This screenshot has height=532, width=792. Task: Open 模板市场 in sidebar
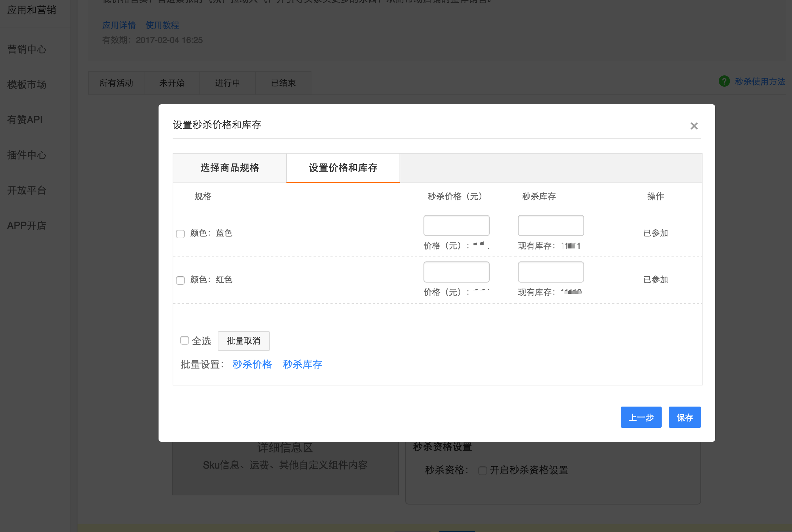tap(27, 85)
